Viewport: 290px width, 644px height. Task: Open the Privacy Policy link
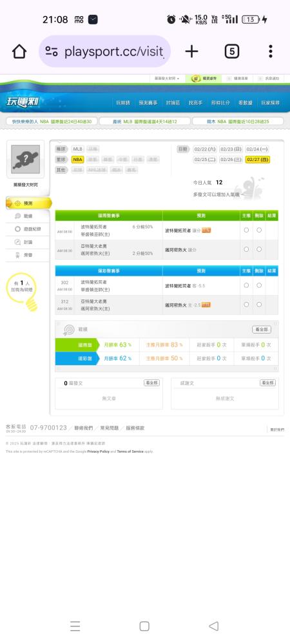98,451
